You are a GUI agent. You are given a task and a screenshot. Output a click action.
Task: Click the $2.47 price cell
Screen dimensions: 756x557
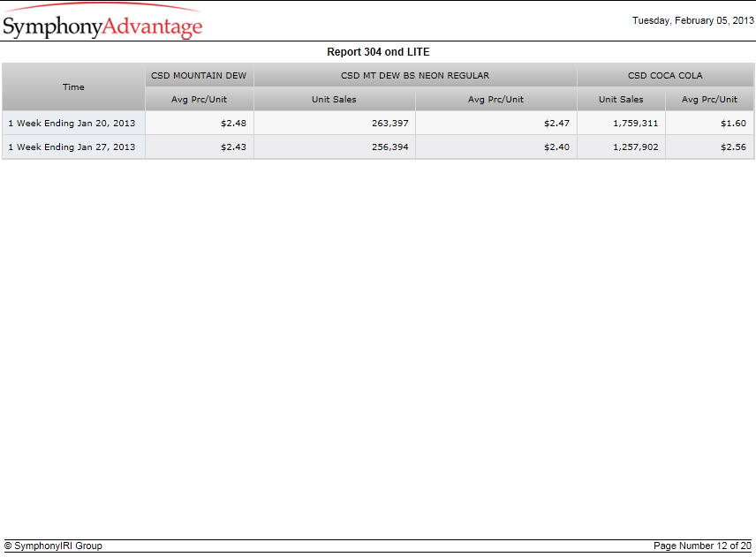pyautogui.click(x=495, y=124)
